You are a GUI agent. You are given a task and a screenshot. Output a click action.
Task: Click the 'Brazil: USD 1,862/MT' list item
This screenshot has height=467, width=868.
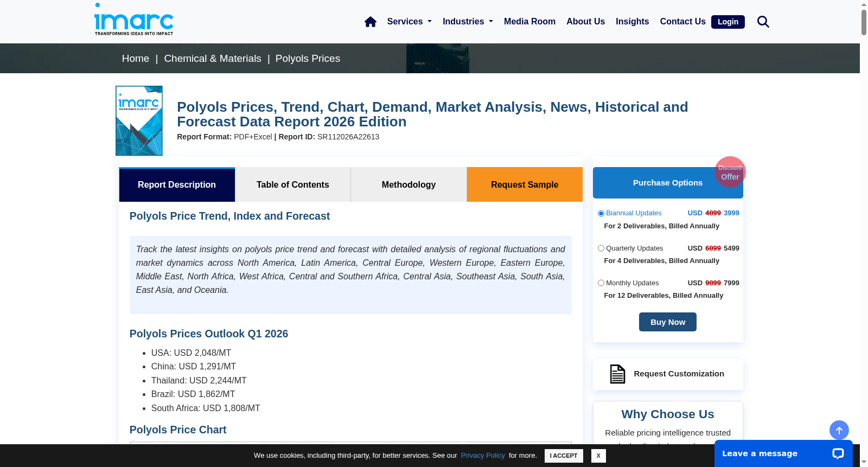point(193,394)
